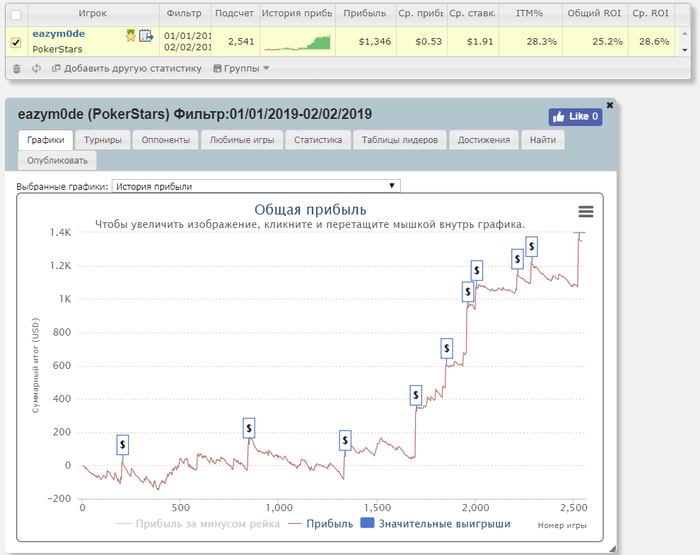Click the $ marker near 1K profit level
Screen dimensions: 700x555
click(x=468, y=292)
